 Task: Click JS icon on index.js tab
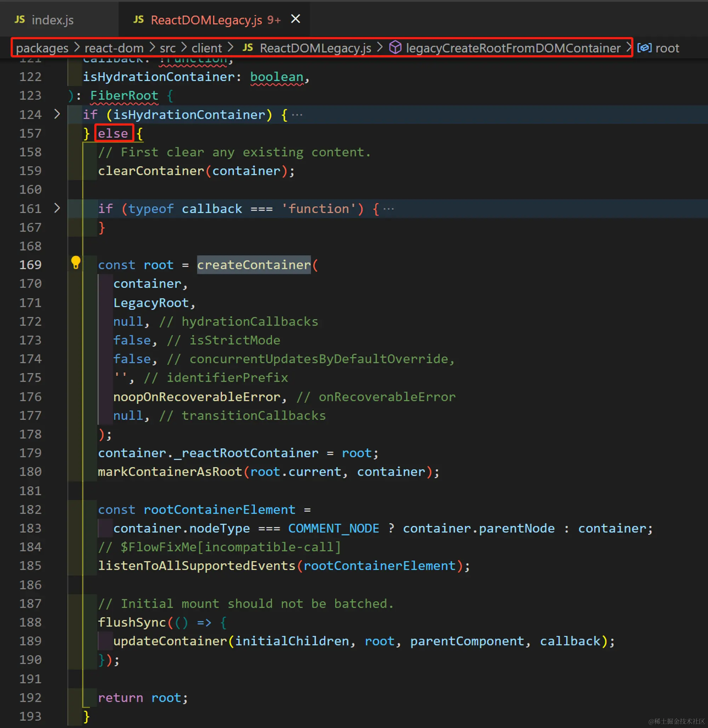point(20,19)
